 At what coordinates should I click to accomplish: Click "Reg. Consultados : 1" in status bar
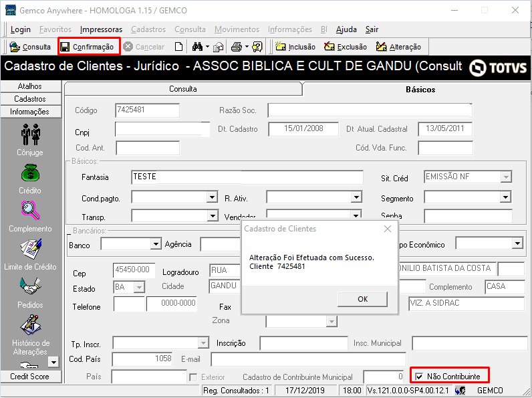[236, 391]
